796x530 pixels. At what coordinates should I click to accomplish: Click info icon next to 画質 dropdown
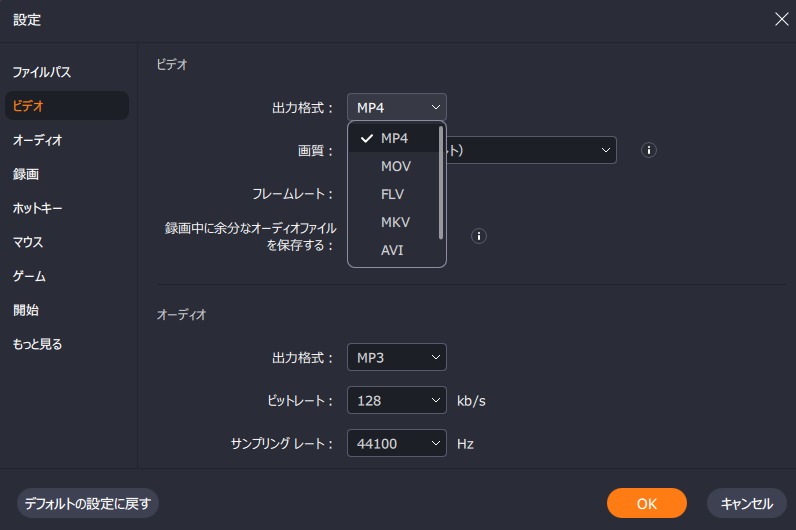pos(648,150)
